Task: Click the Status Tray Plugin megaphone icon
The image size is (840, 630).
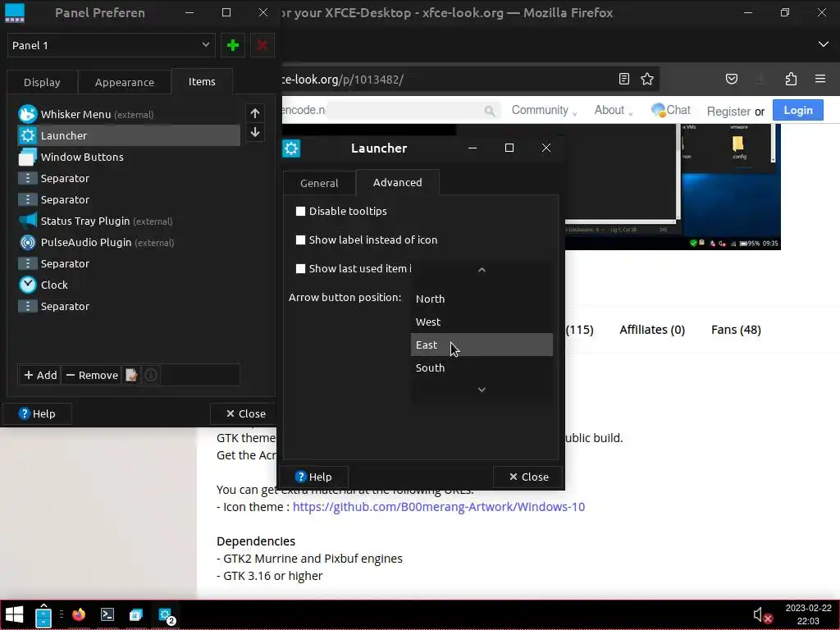Action: (27, 221)
